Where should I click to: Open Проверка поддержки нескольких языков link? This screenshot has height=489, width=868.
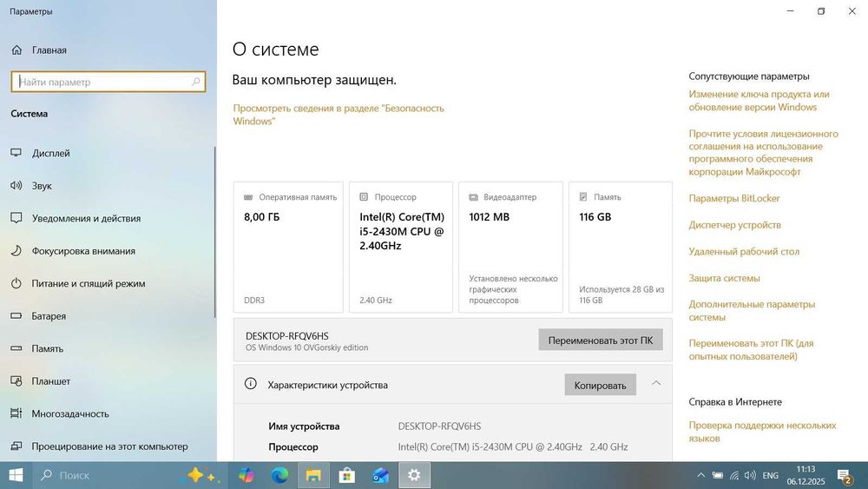pos(762,432)
